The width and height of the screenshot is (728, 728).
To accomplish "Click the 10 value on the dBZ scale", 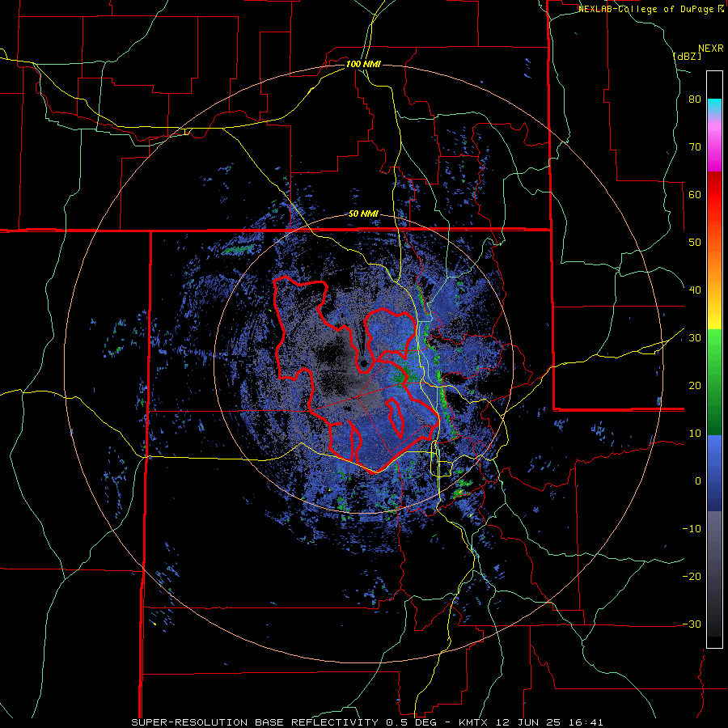I will [x=695, y=434].
